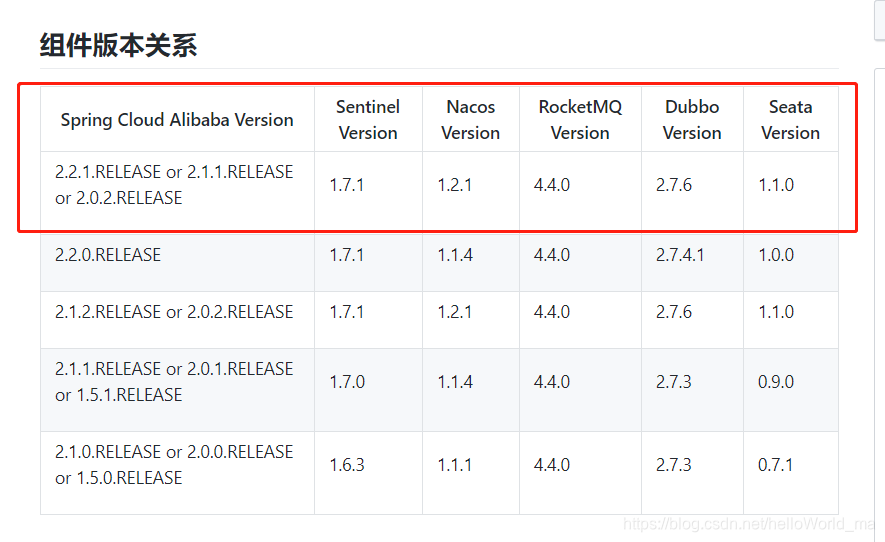Image resolution: width=885 pixels, height=542 pixels.
Task: Click Nacos "1.1.4" in the 2.2.0.RELEASE row
Action: pyautogui.click(x=455, y=255)
